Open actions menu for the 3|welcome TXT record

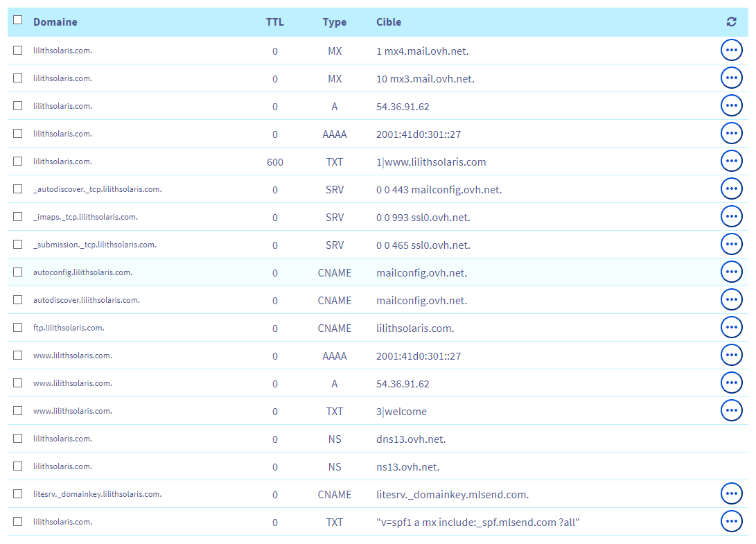[731, 411]
